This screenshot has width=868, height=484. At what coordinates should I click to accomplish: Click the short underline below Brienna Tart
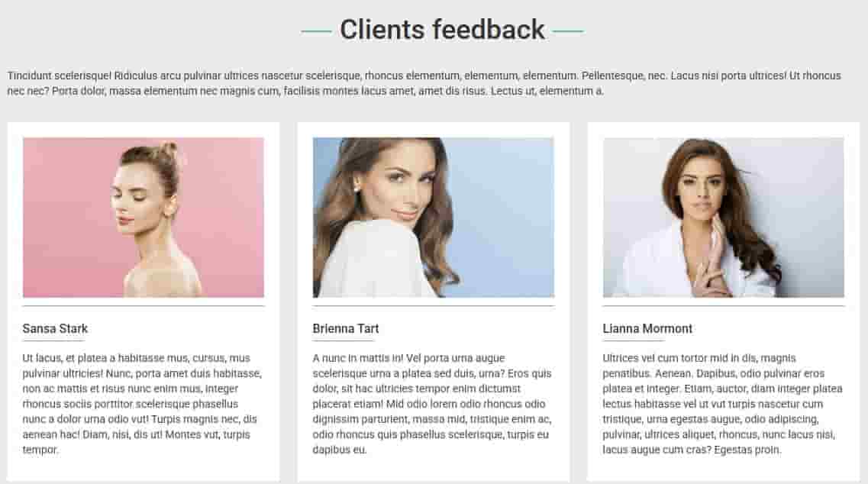point(344,340)
